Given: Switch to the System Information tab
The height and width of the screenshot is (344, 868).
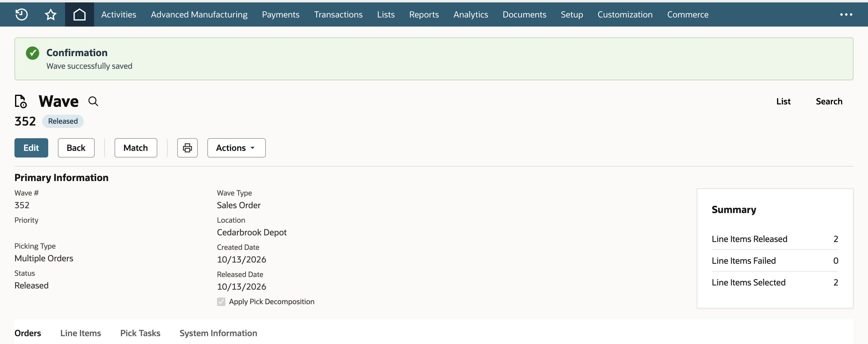Looking at the screenshot, I should tap(218, 333).
